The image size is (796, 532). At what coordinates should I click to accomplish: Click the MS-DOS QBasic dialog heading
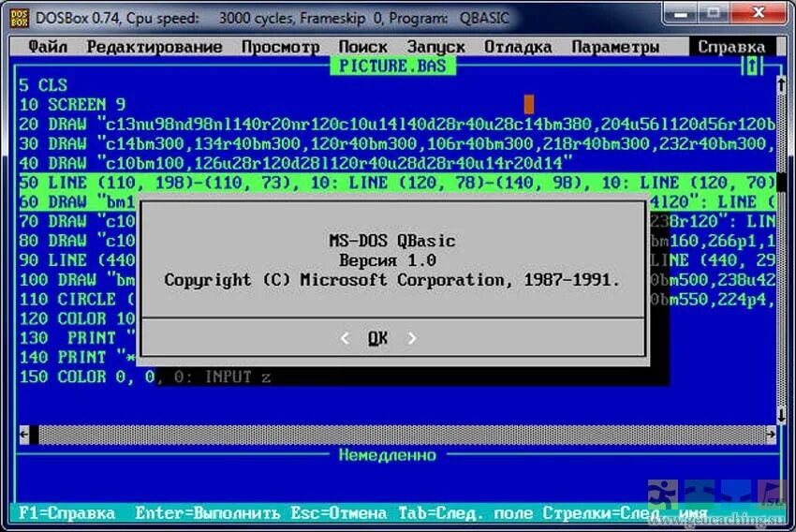(391, 241)
